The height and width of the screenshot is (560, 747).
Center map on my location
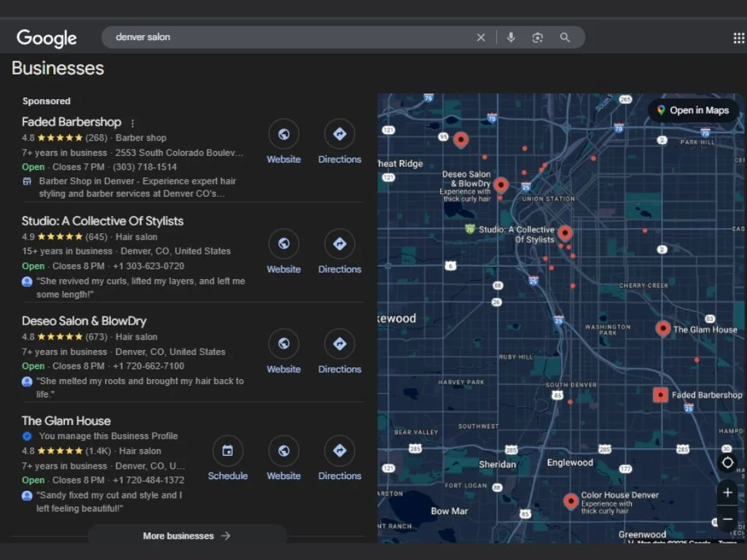point(727,462)
